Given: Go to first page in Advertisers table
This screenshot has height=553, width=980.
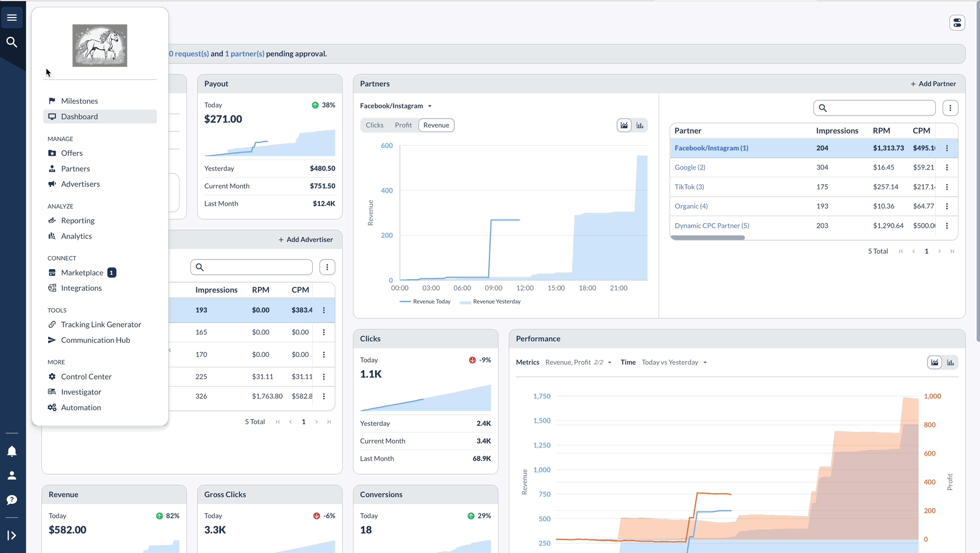Looking at the screenshot, I should pos(278,422).
